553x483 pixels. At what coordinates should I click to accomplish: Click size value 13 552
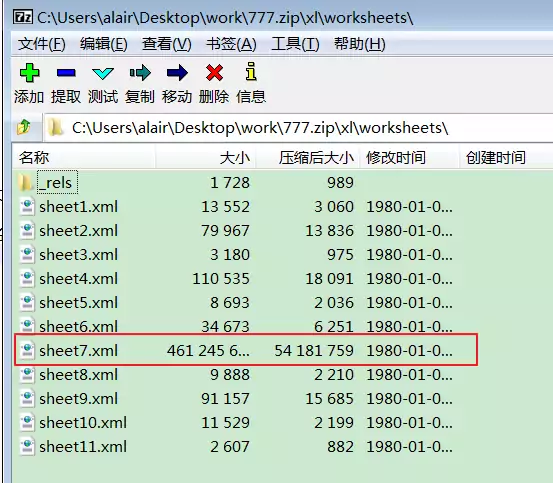coord(225,207)
